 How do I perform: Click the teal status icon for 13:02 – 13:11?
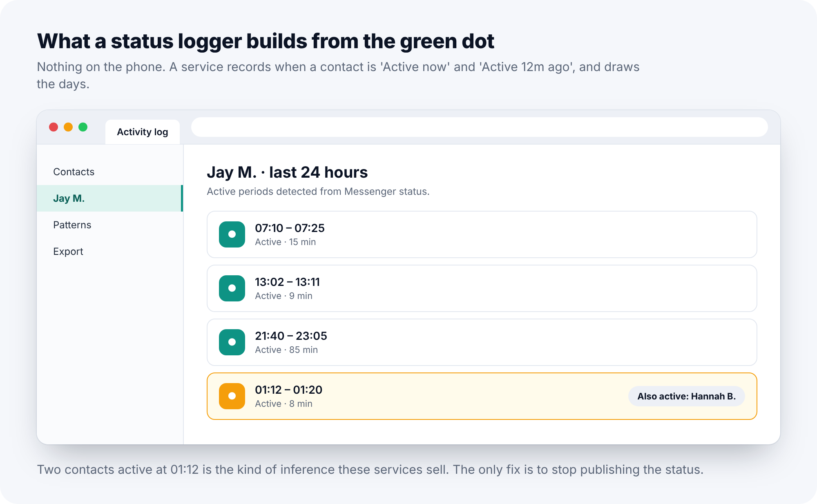(232, 288)
